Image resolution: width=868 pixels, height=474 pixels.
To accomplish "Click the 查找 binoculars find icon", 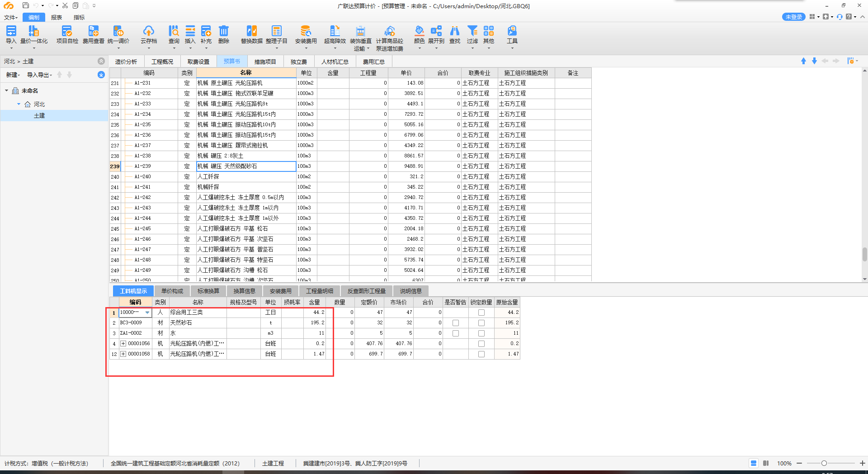I will pos(455,35).
